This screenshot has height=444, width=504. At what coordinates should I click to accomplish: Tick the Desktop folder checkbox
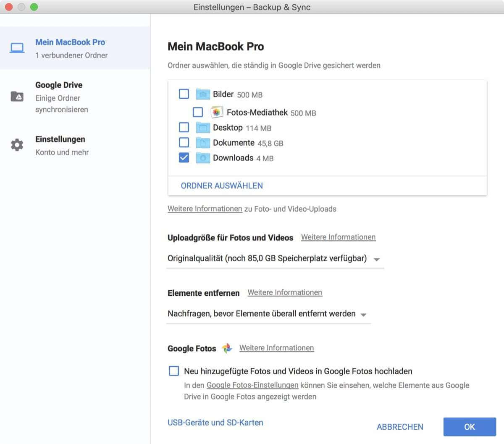click(x=184, y=127)
